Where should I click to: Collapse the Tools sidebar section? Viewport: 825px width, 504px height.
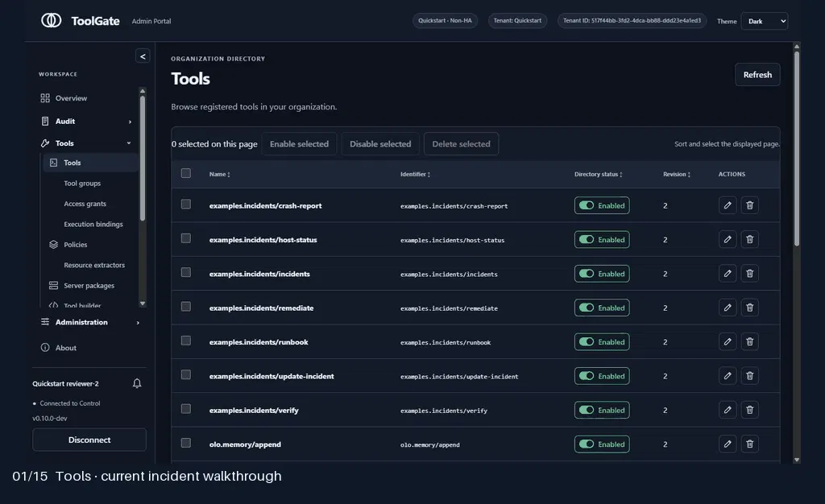pos(86,143)
